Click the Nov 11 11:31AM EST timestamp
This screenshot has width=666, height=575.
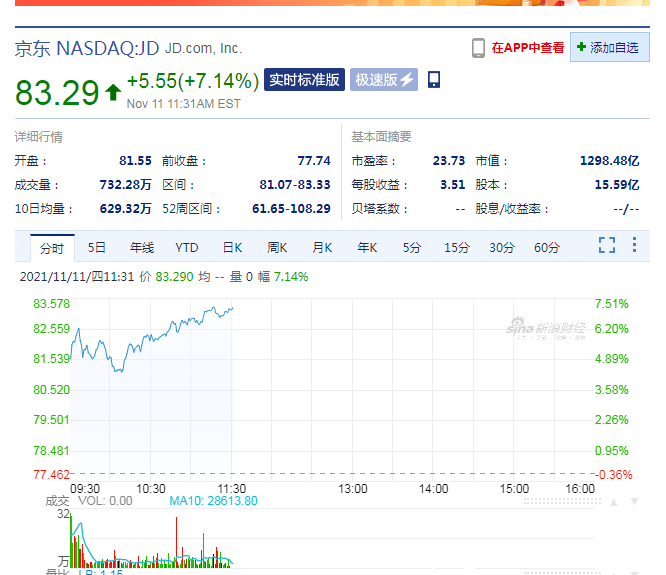[x=183, y=104]
